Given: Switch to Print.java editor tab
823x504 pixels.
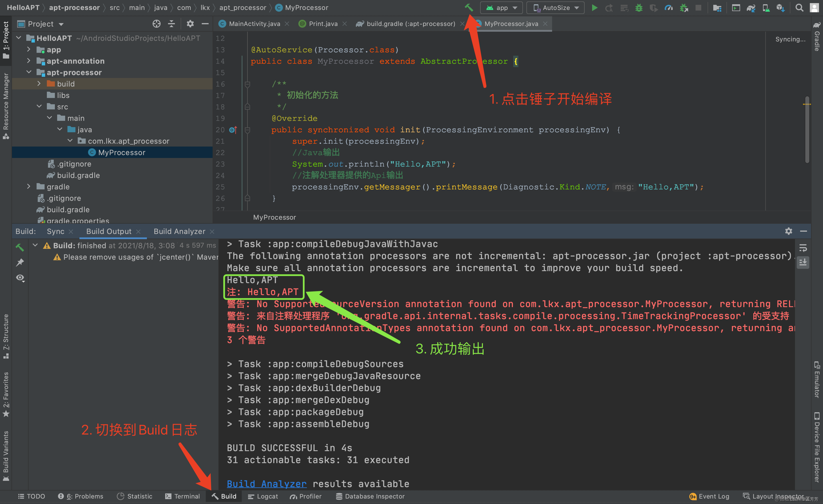Looking at the screenshot, I should (x=323, y=24).
